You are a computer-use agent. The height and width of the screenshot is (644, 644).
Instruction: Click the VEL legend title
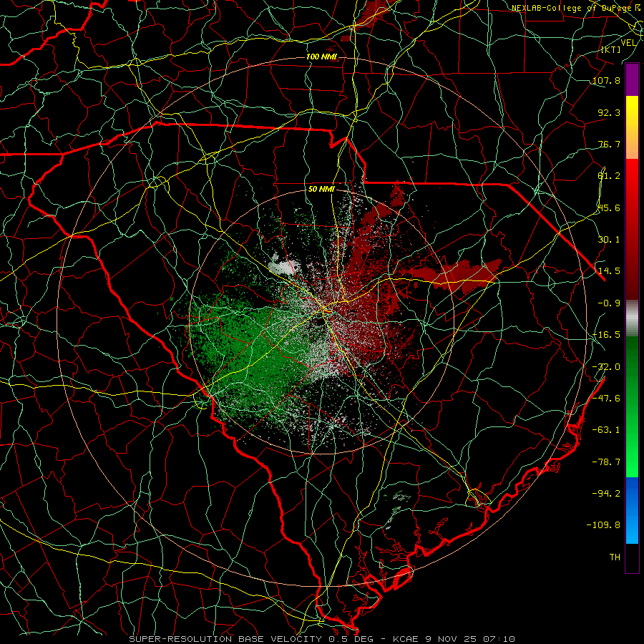(629, 43)
